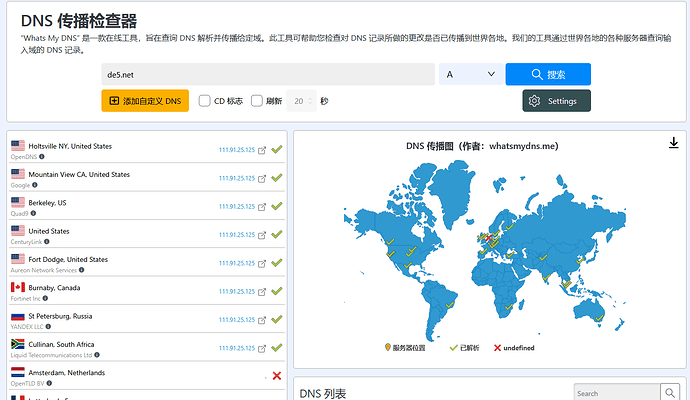Viewport: 690px width, 400px height.
Task: Click the Canada flag in Burnaby row
Action: [x=18, y=287]
